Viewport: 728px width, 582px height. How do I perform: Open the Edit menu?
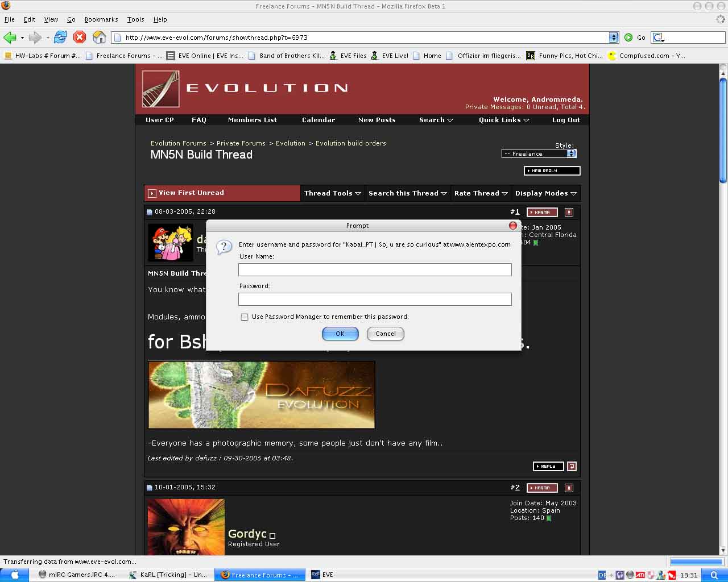click(30, 19)
